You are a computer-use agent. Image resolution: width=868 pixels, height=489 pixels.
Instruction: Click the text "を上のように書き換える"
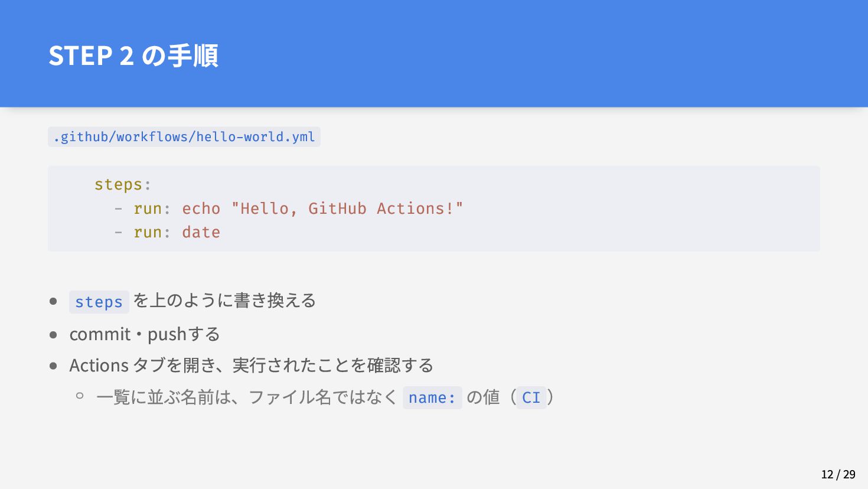point(224,301)
